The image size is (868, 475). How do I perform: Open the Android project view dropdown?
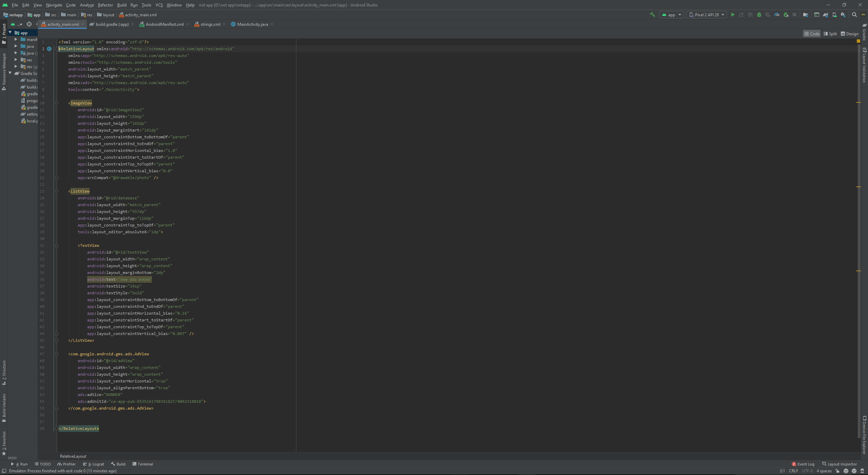(x=16, y=24)
